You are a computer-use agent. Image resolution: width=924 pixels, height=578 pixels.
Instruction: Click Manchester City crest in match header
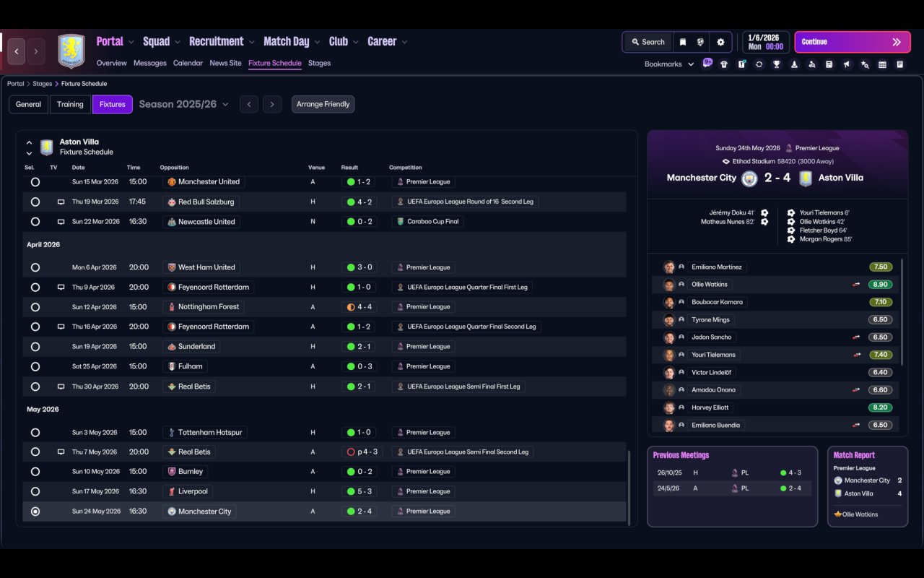coord(749,178)
